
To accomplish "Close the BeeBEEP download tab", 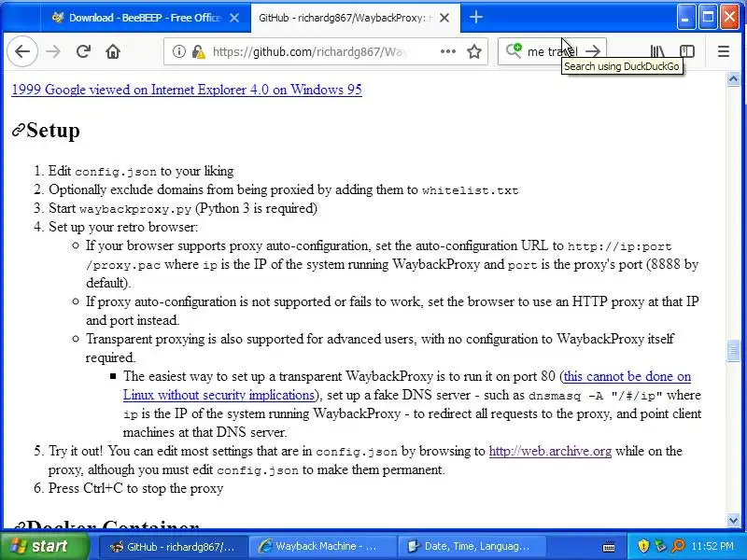I will point(234,18).
